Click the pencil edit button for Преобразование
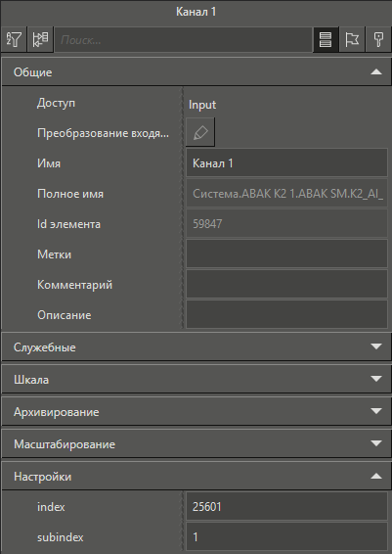392x554 pixels. 200,132
